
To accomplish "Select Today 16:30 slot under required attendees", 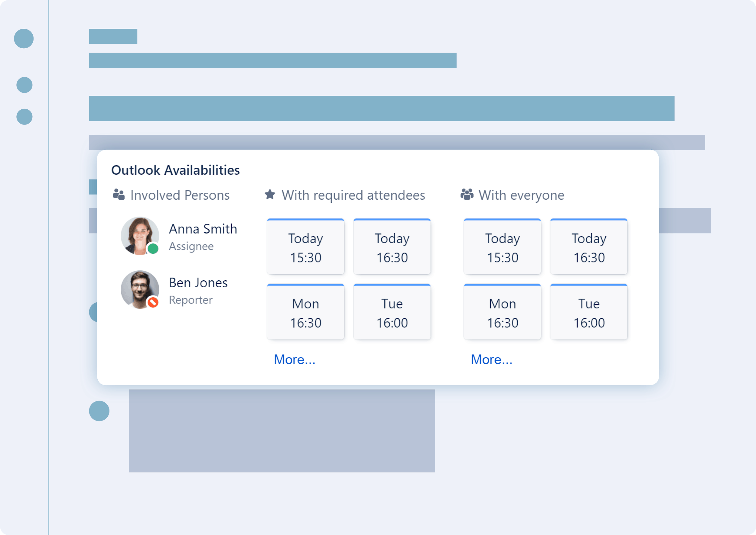I will click(392, 247).
